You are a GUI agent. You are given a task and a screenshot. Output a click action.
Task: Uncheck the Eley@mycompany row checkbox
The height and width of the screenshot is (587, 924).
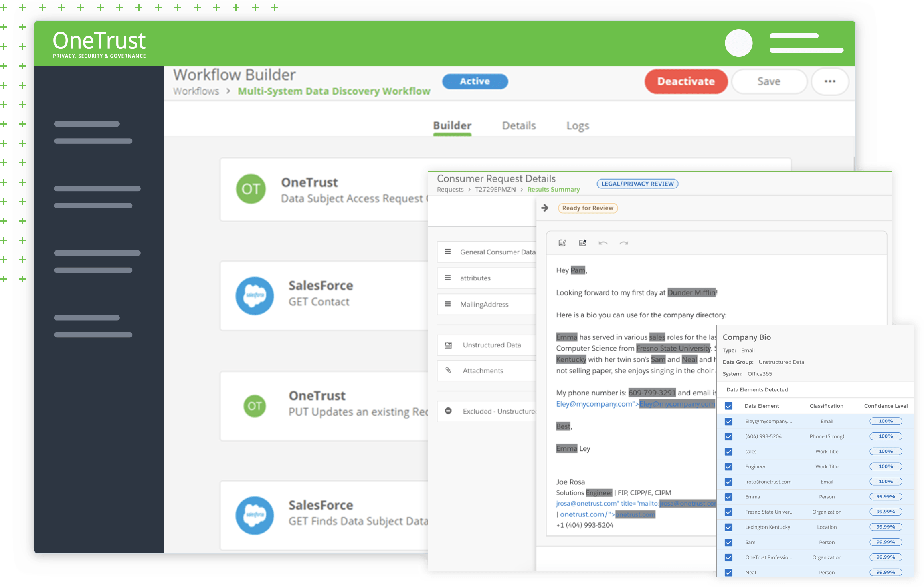[x=728, y=421]
